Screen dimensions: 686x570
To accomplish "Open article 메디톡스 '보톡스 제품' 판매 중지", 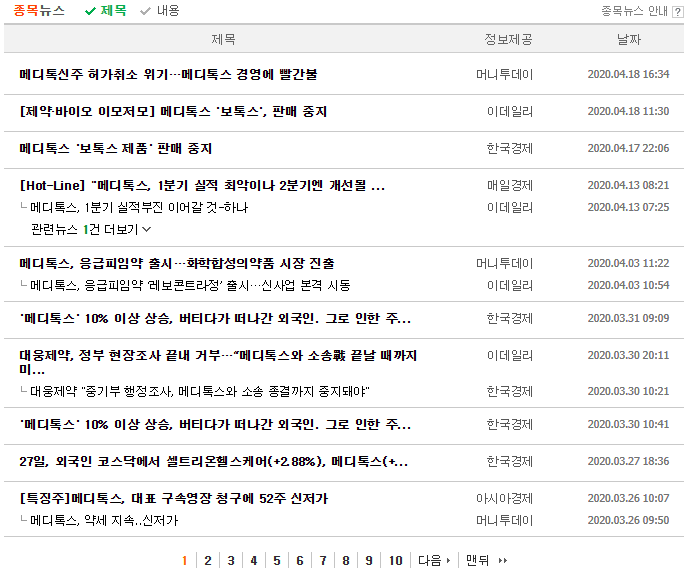I will (x=116, y=149).
